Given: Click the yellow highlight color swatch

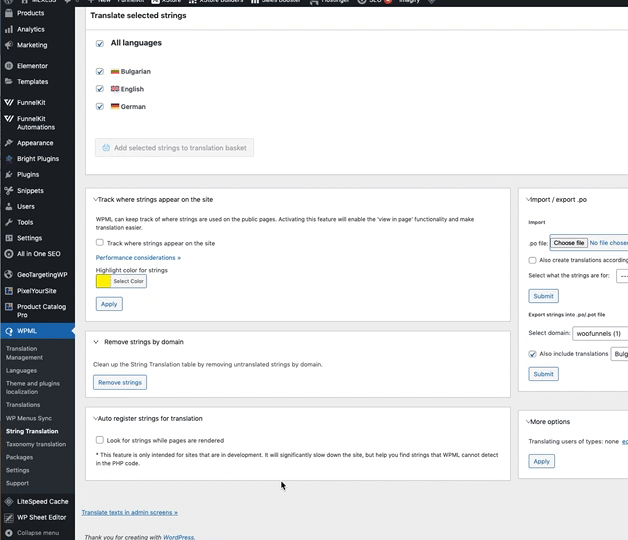Looking at the screenshot, I should [103, 281].
